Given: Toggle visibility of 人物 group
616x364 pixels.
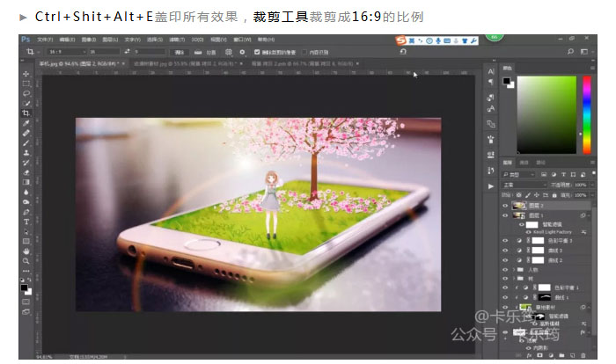Looking at the screenshot, I should (x=505, y=270).
